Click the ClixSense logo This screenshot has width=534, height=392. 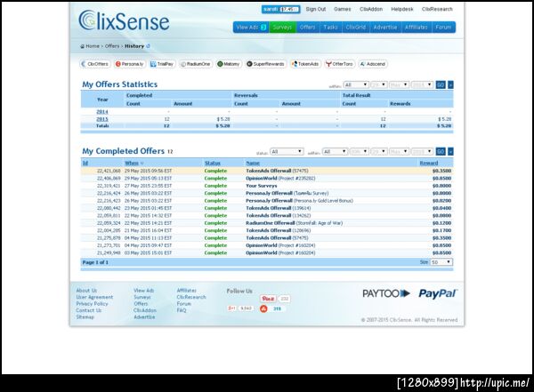(x=124, y=20)
